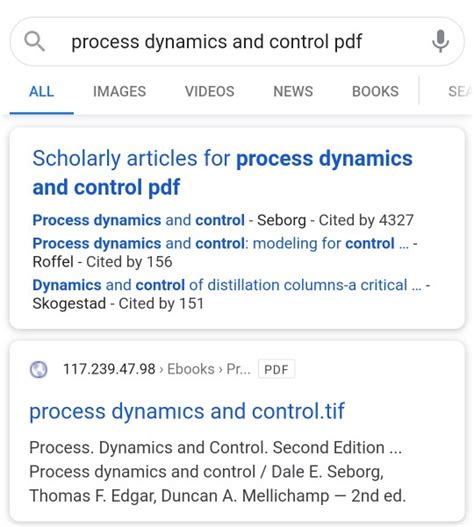Click the 117.239.47.98 Ebooks breadcrumb URL
474x527 pixels.
140,369
